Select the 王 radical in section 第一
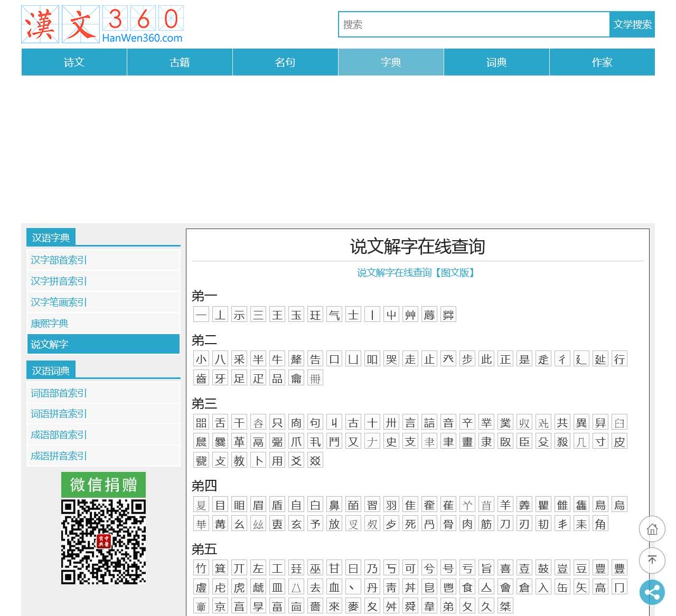 [x=277, y=315]
